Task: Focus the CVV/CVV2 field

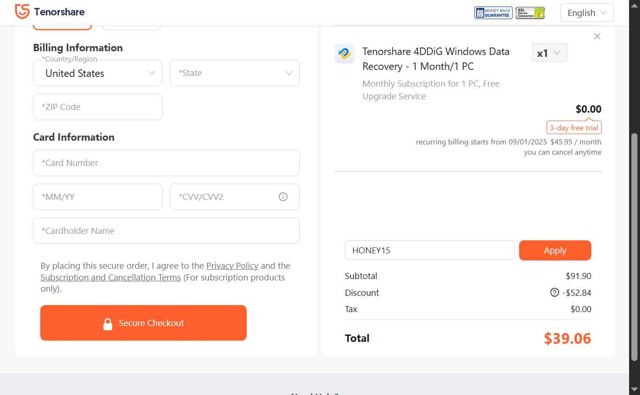Action: tap(235, 197)
